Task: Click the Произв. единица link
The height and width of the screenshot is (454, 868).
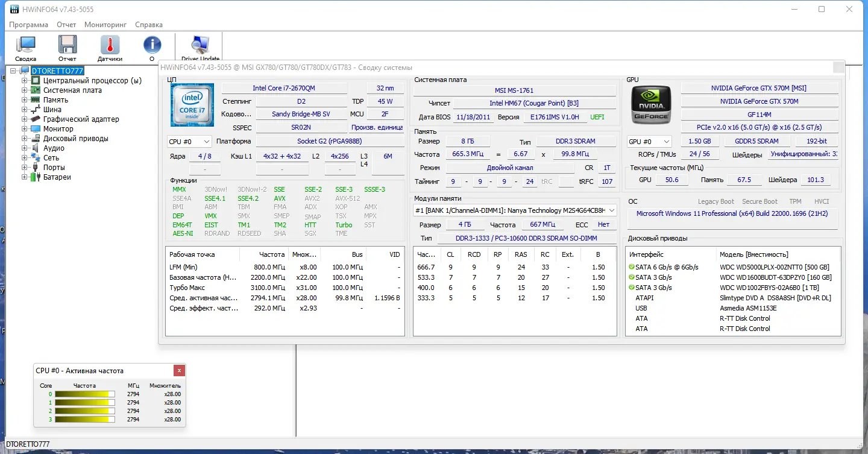Action: coord(377,128)
